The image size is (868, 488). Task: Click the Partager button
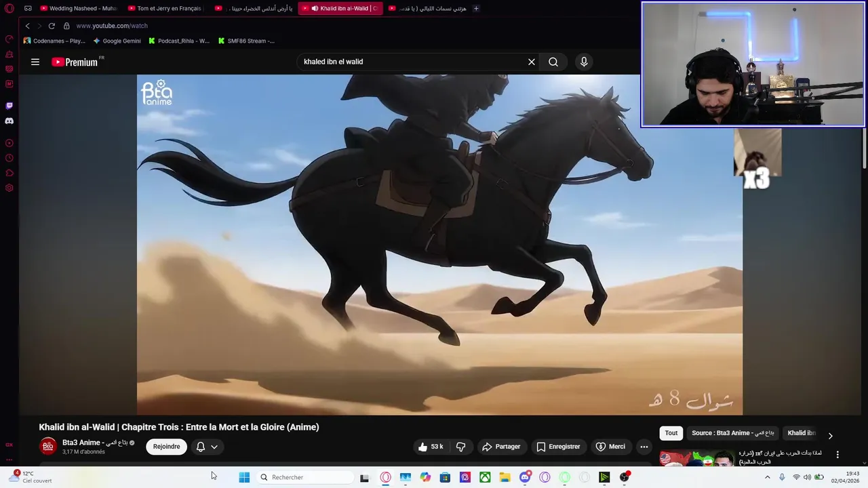[x=501, y=447]
